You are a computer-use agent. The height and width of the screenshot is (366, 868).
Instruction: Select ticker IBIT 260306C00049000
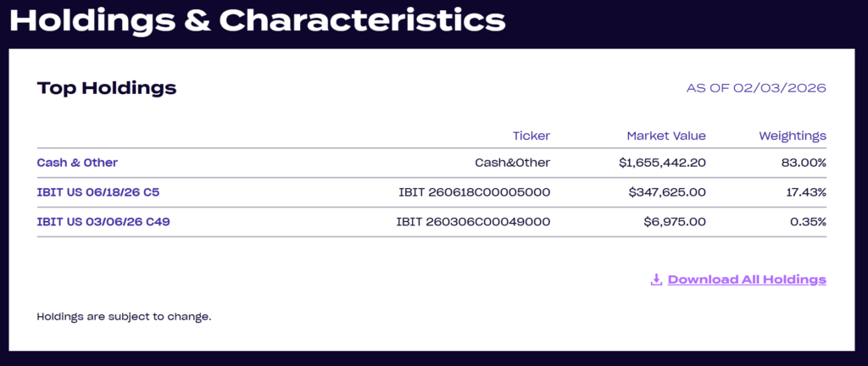(x=473, y=222)
